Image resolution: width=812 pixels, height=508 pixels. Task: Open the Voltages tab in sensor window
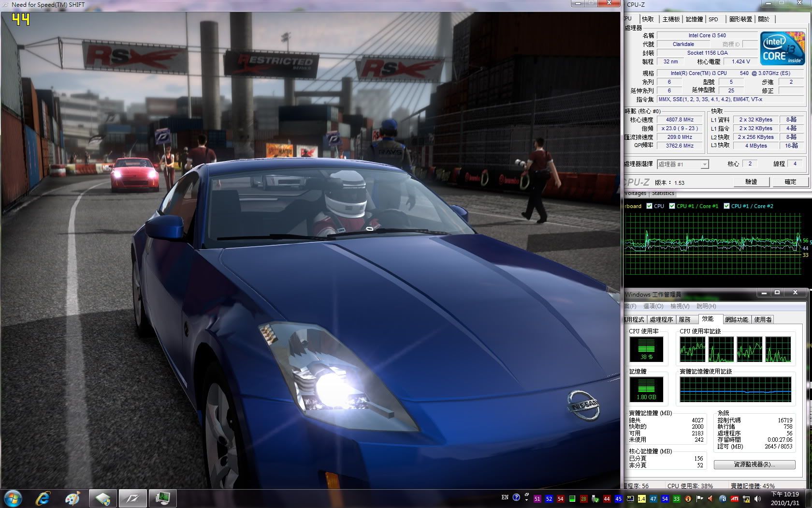click(x=636, y=193)
